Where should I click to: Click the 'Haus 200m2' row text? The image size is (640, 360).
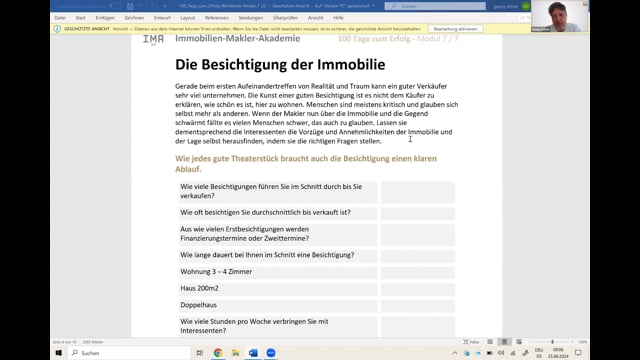(x=199, y=289)
